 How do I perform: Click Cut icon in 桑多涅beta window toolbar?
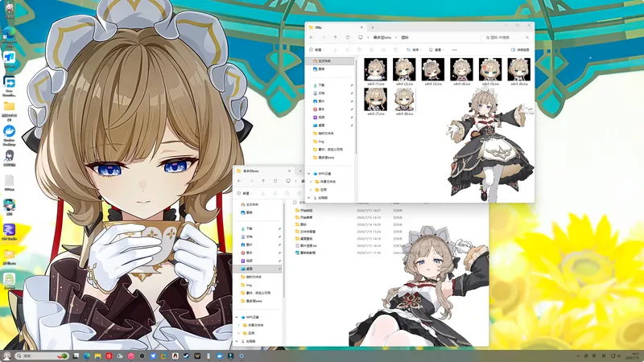click(x=263, y=193)
